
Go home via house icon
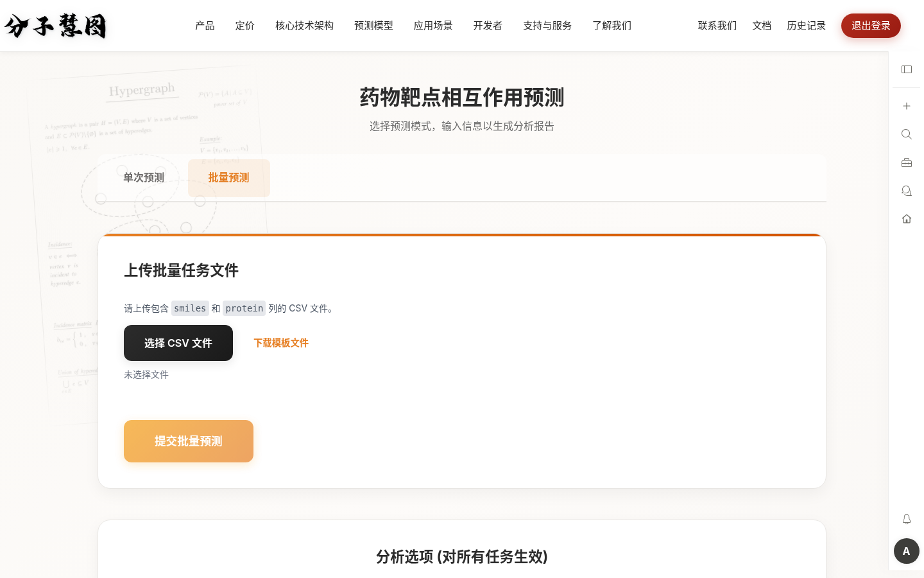tap(907, 219)
